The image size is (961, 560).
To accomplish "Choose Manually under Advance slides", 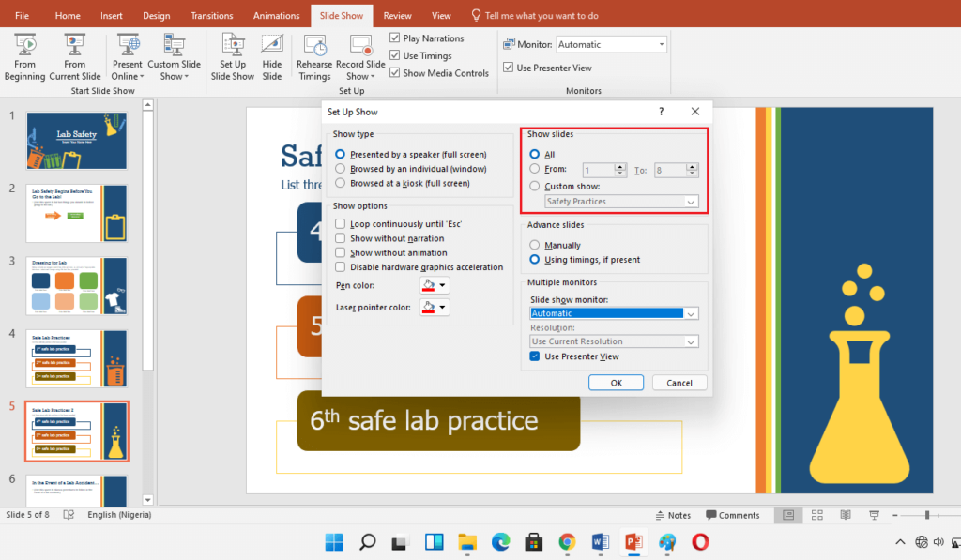I will [x=535, y=245].
